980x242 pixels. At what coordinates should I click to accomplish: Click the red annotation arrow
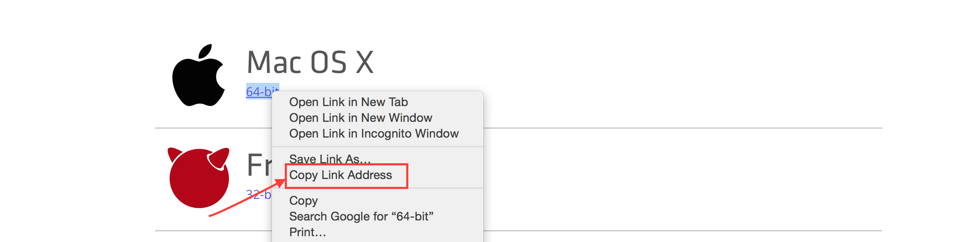[247, 198]
